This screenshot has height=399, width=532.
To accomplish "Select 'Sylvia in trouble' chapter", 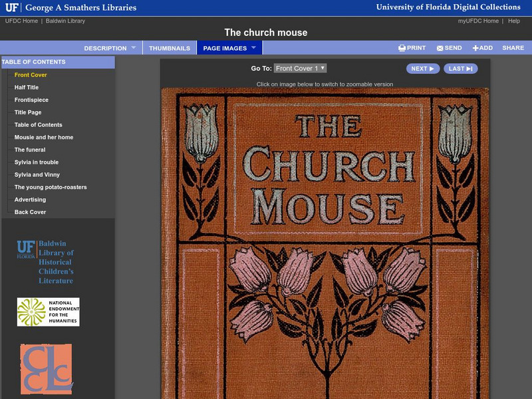I will (37, 162).
